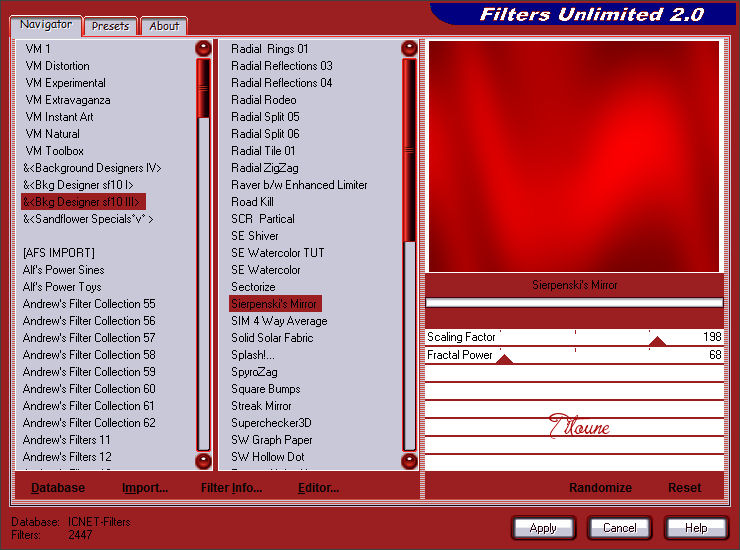Click the Fractal Power slider handle
The height and width of the screenshot is (550, 740).
505,359
